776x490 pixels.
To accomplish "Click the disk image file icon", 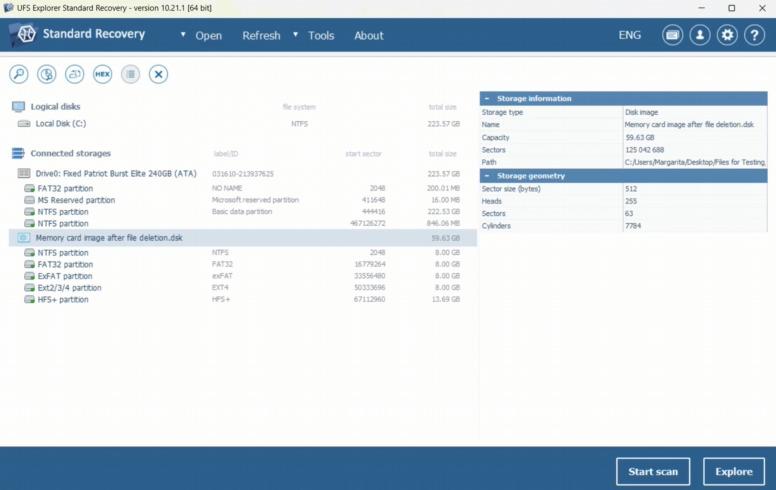I will tap(23, 238).
